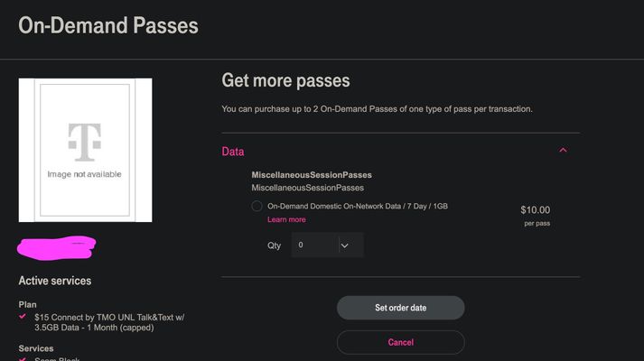The image size is (644, 361).
Task: Click the Qty dropdown arrow
Action: pos(345,245)
